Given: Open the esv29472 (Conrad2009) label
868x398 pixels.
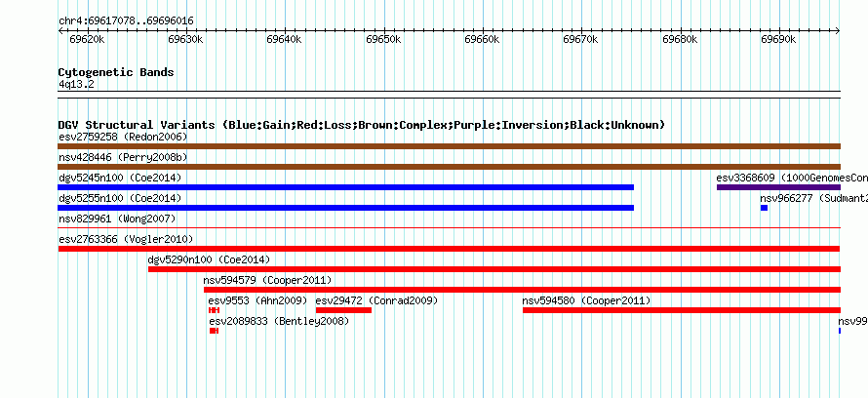Looking at the screenshot, I should click(x=377, y=300).
